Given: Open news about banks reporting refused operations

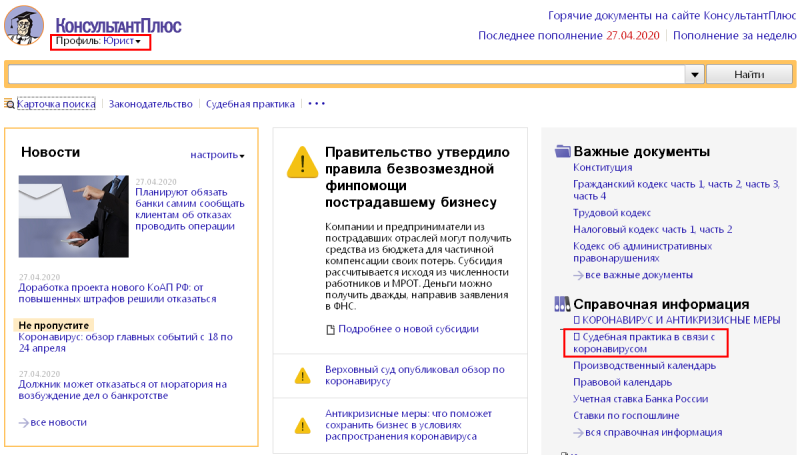Looking at the screenshot, I should 190,209.
